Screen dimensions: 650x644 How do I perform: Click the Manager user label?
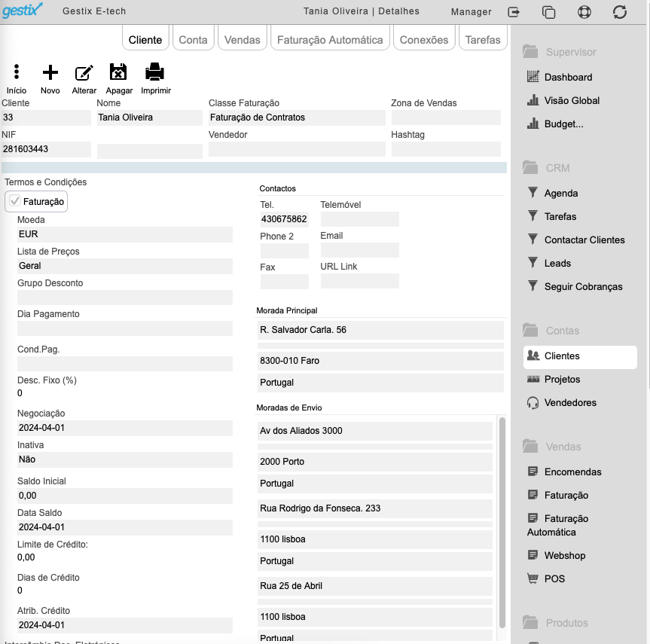471,12
